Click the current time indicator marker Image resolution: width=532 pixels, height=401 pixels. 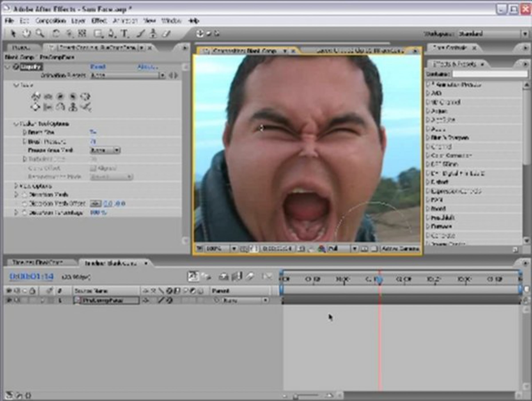click(379, 280)
